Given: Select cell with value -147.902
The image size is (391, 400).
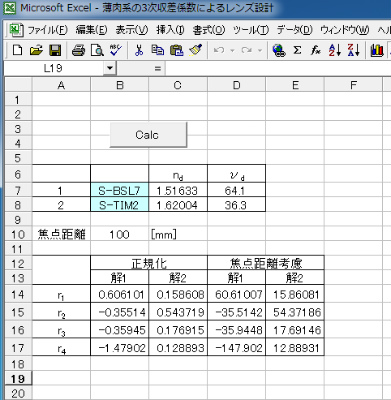Looking at the screenshot, I should [x=236, y=347].
